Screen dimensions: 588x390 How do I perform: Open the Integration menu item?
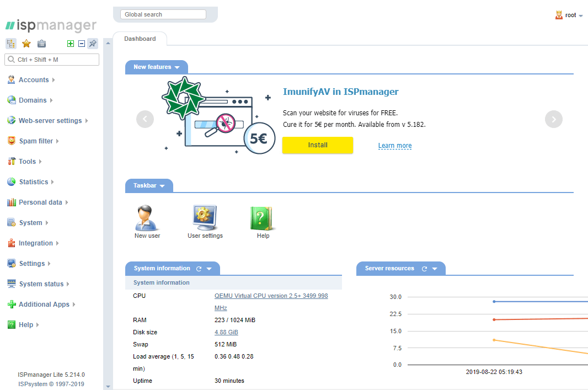(36, 243)
